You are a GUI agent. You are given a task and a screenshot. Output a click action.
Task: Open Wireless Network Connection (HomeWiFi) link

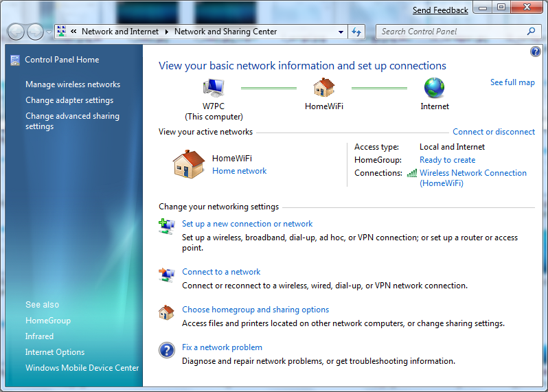[x=473, y=178]
